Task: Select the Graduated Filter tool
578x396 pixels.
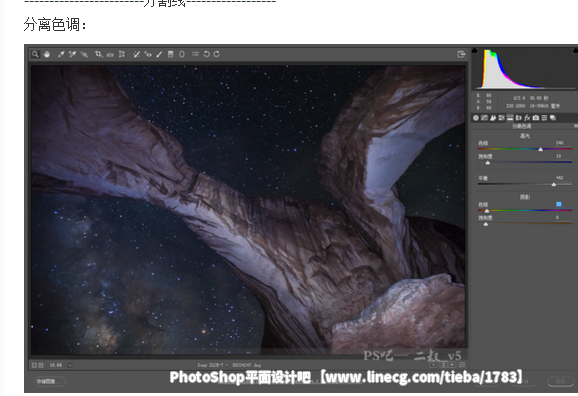Action: click(170, 54)
